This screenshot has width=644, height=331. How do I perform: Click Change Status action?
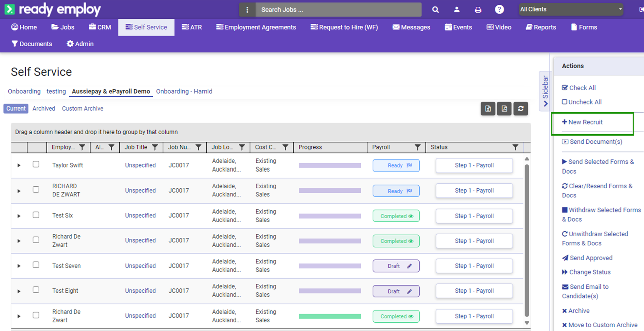coord(586,272)
